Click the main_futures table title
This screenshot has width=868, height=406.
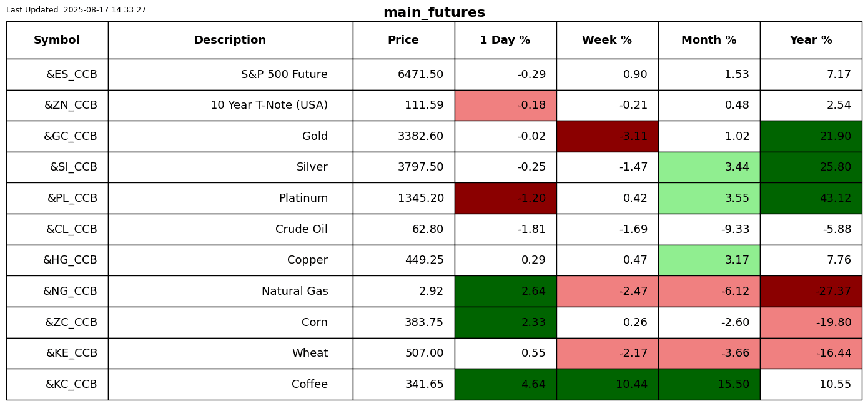(x=434, y=12)
